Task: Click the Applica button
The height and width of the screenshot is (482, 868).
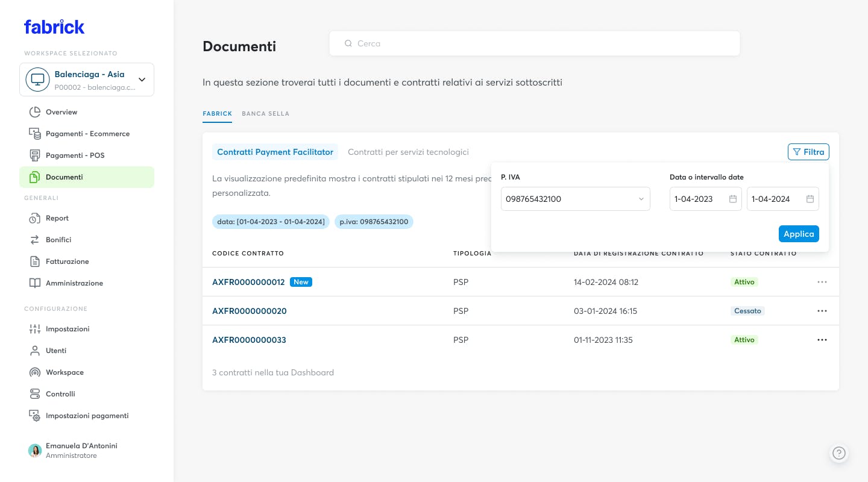Action: (799, 234)
